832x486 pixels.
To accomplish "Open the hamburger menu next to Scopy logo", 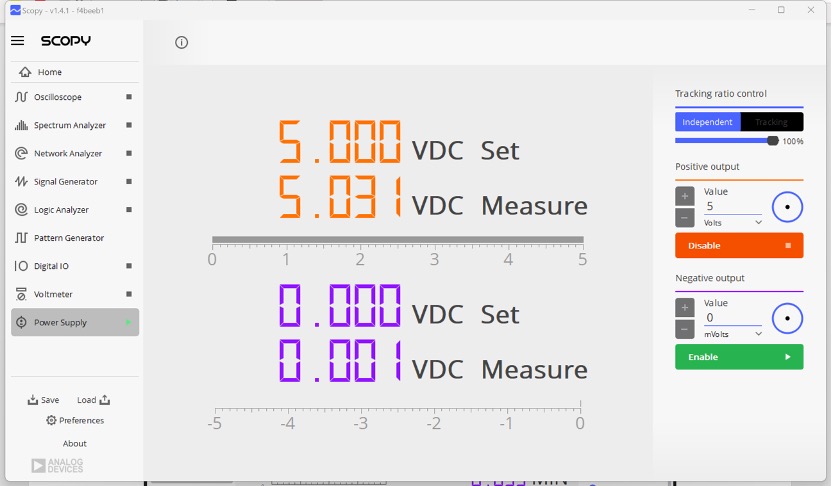I will pos(18,41).
